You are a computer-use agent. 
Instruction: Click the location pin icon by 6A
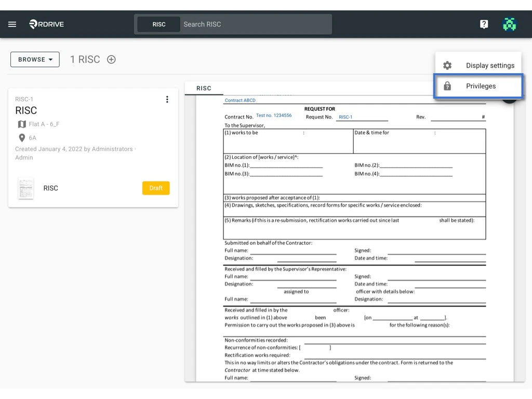click(x=22, y=138)
